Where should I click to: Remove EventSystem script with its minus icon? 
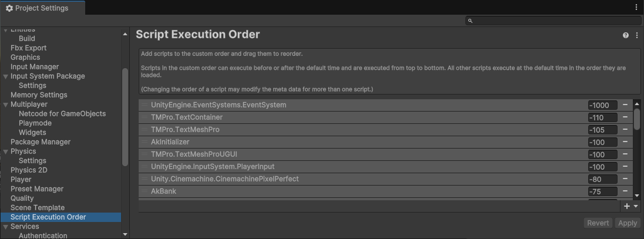point(625,105)
